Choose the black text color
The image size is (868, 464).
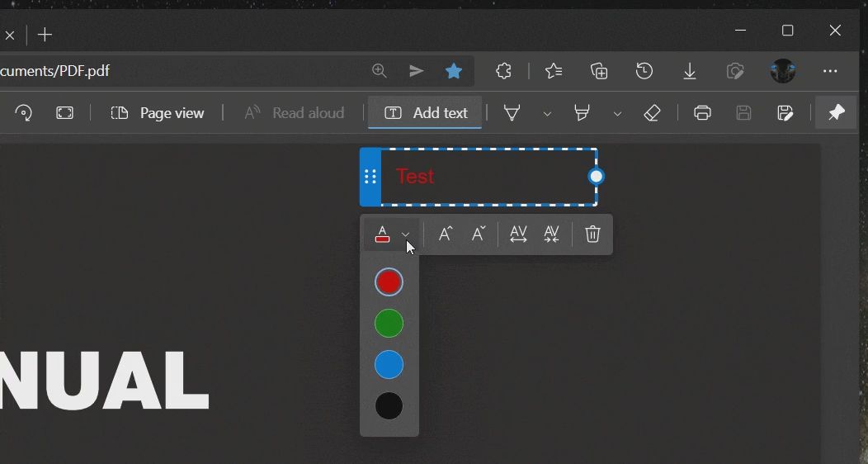389,406
